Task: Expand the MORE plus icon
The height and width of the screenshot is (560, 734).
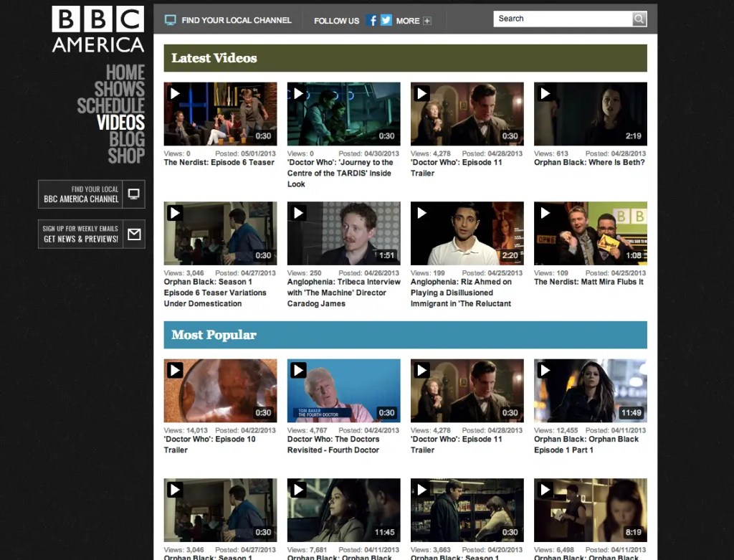Action: [x=427, y=21]
